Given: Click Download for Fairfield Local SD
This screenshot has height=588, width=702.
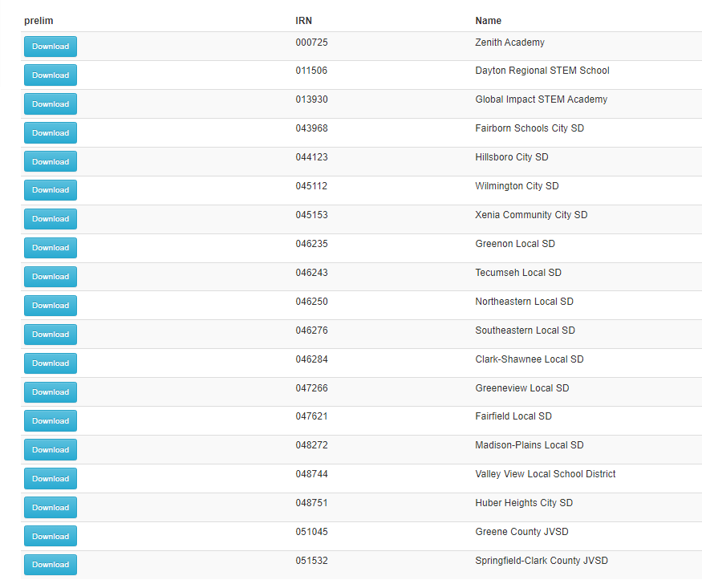Looking at the screenshot, I should tap(51, 421).
